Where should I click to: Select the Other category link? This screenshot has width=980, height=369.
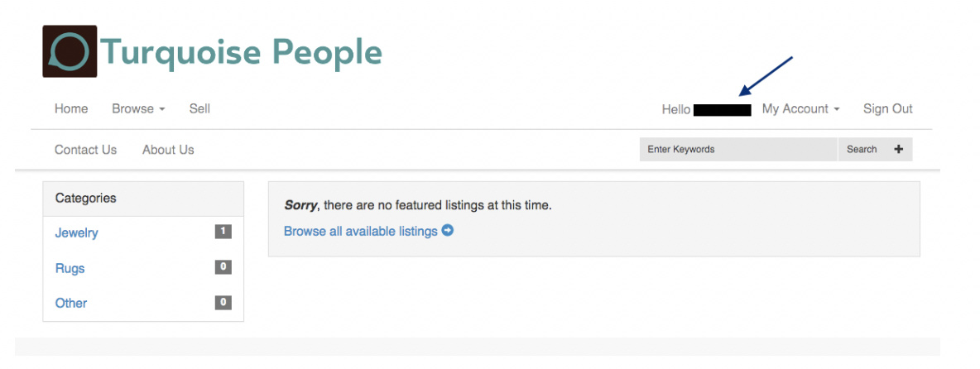click(71, 303)
